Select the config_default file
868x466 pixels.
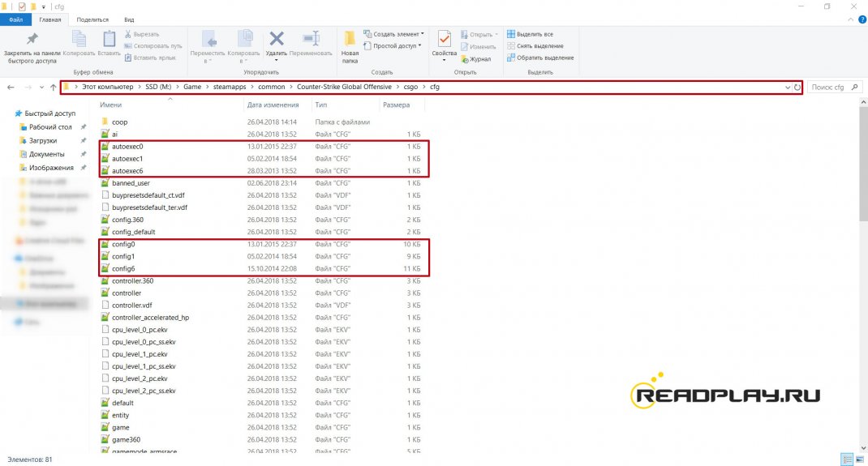(133, 232)
